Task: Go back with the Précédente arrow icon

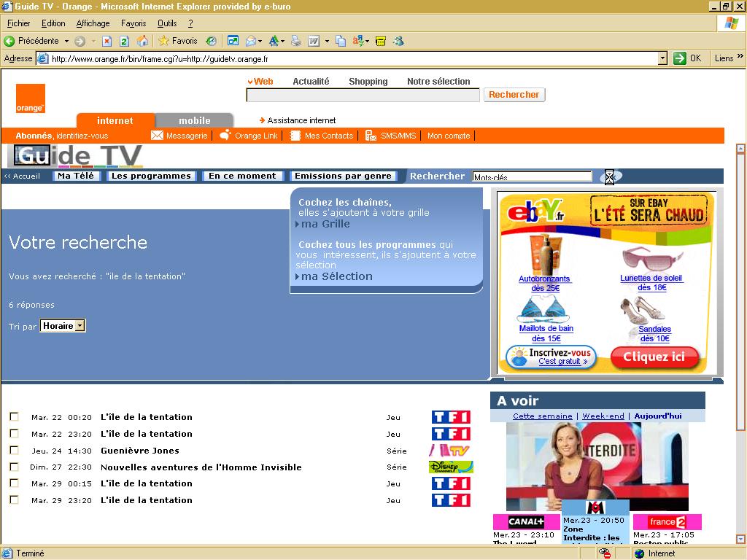Action: pos(9,41)
